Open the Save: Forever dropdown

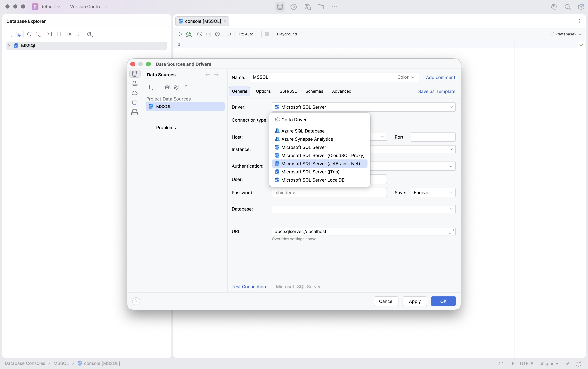(x=433, y=193)
